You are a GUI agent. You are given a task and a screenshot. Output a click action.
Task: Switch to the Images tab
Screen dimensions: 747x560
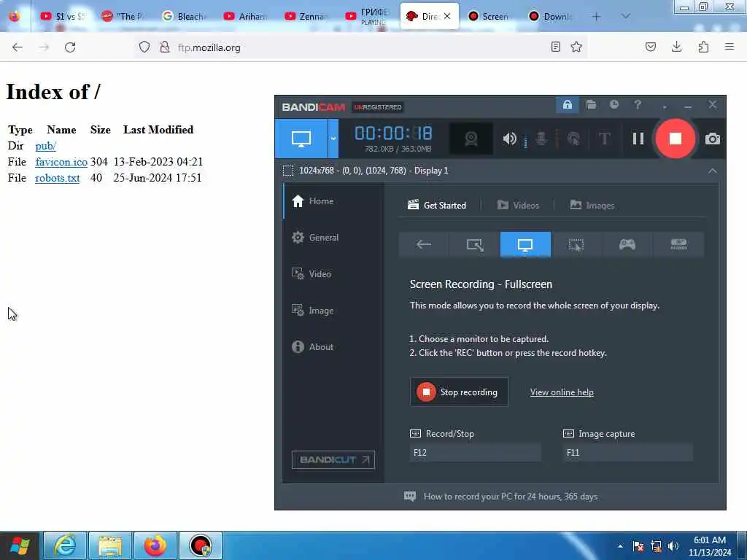coord(592,205)
